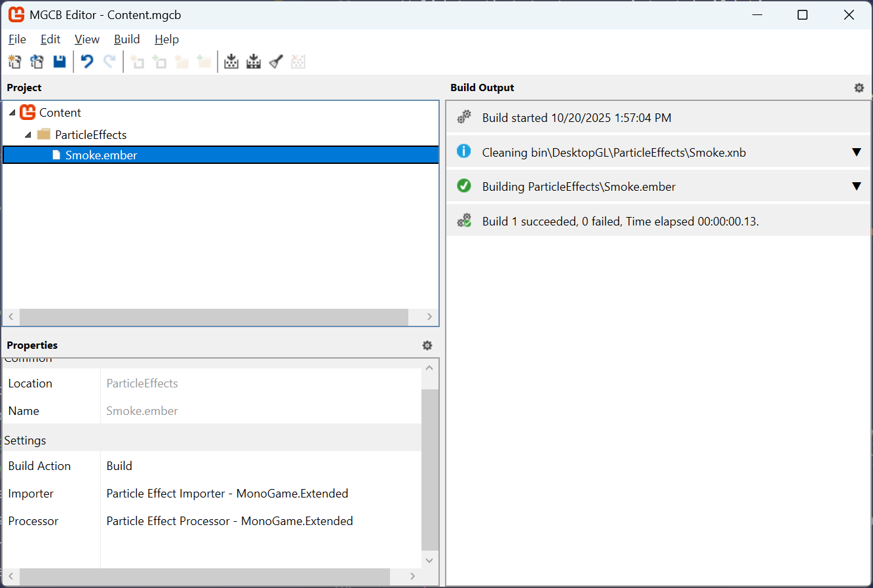This screenshot has width=873, height=588.
Task: Save the project with the floppy icon
Action: (x=60, y=62)
